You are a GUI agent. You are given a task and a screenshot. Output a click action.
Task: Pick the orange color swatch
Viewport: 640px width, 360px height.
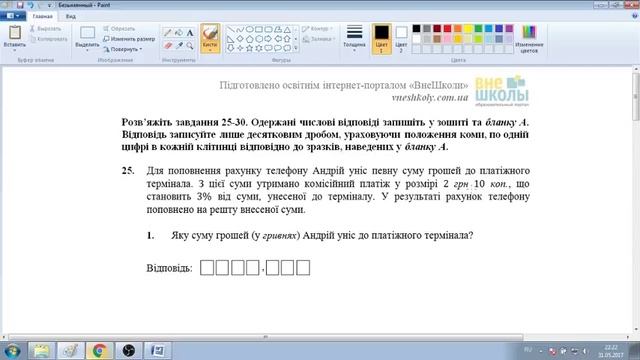click(458, 29)
